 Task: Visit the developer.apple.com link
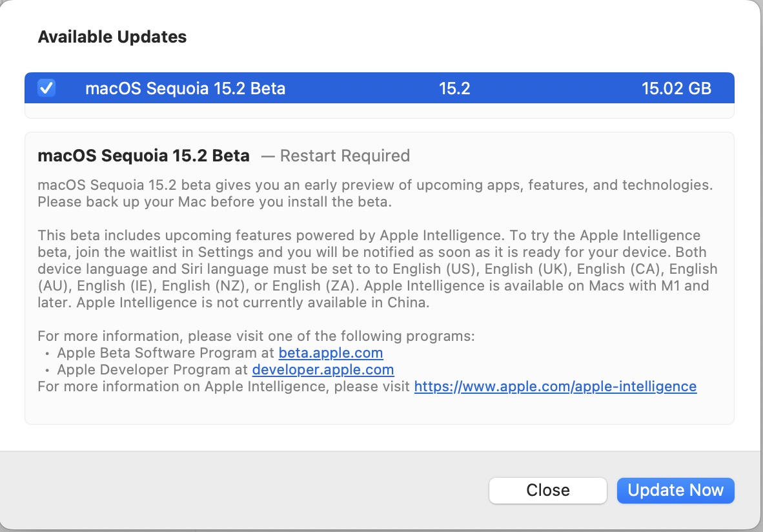click(323, 370)
